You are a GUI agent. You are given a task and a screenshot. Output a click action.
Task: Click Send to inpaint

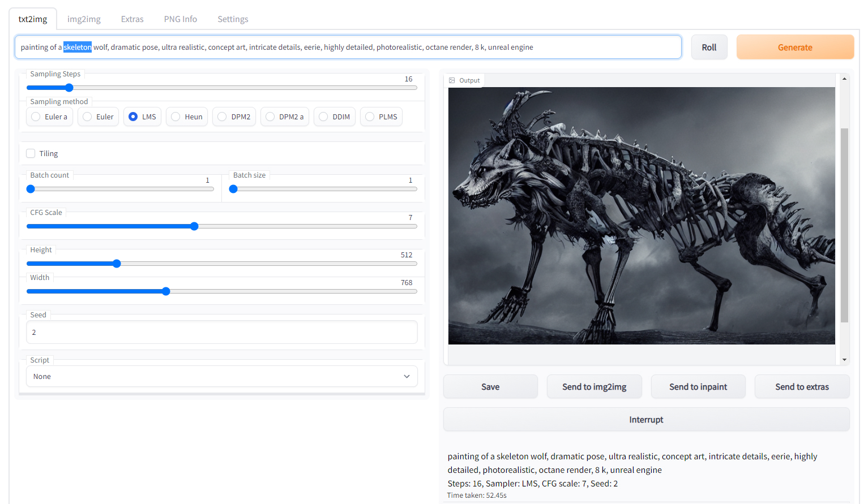pos(698,387)
